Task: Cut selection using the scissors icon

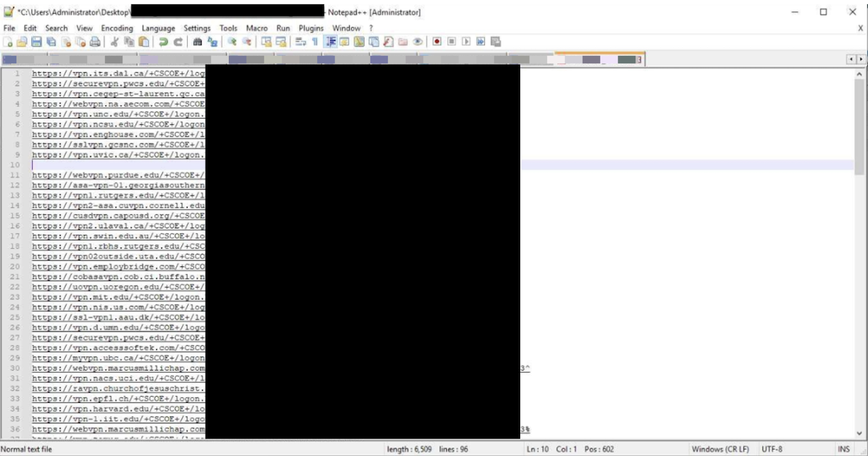Action: [x=114, y=41]
